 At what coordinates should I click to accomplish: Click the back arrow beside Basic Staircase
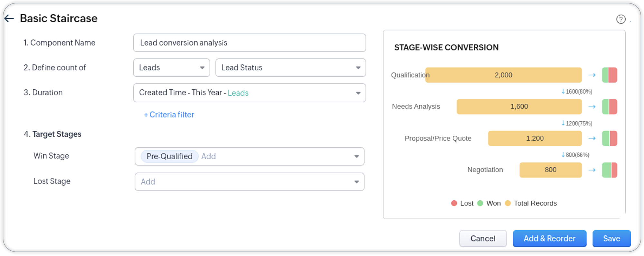click(x=9, y=19)
